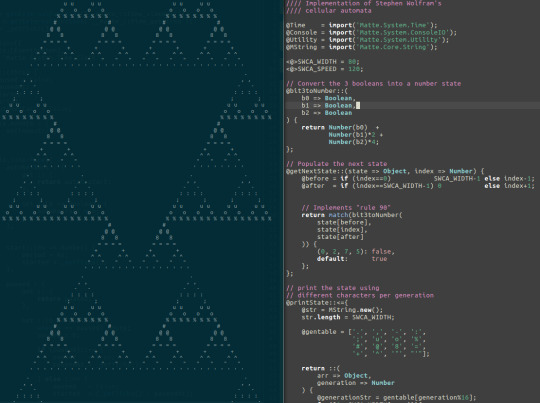Click the "return ::(" line near the bottom
This screenshot has width=540, height=403.
pyautogui.click(x=321, y=368)
